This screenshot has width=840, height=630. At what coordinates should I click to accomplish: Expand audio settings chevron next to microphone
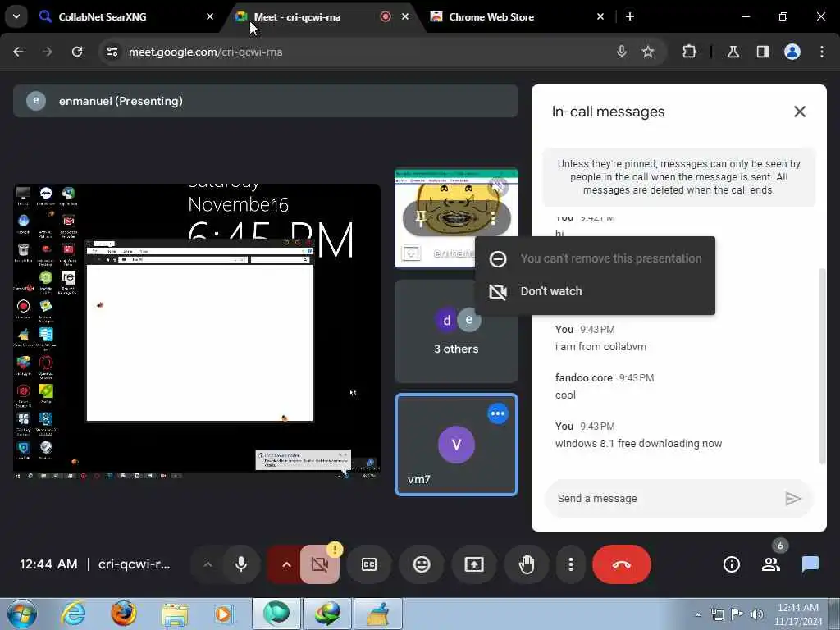208,564
